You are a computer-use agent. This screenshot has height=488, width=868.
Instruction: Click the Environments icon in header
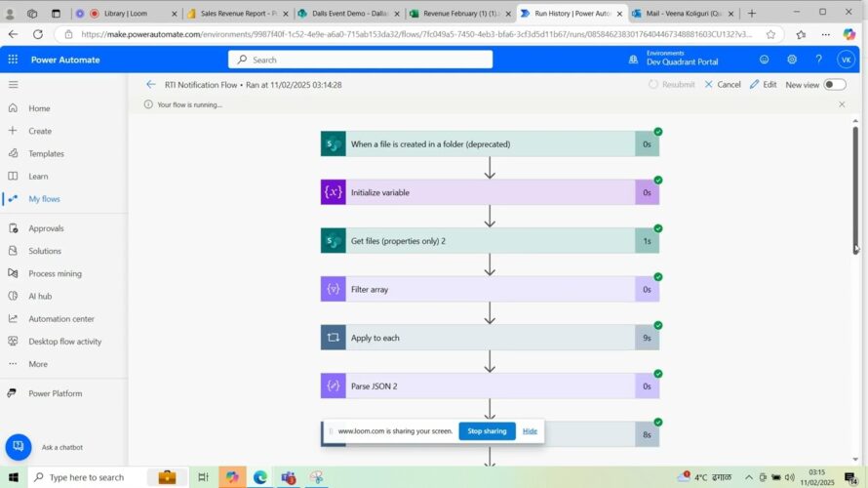(635, 60)
